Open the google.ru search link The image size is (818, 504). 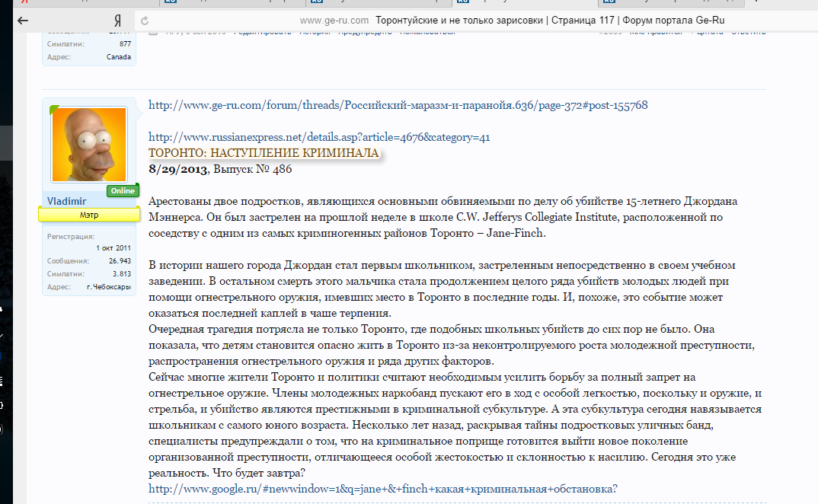coord(382,489)
